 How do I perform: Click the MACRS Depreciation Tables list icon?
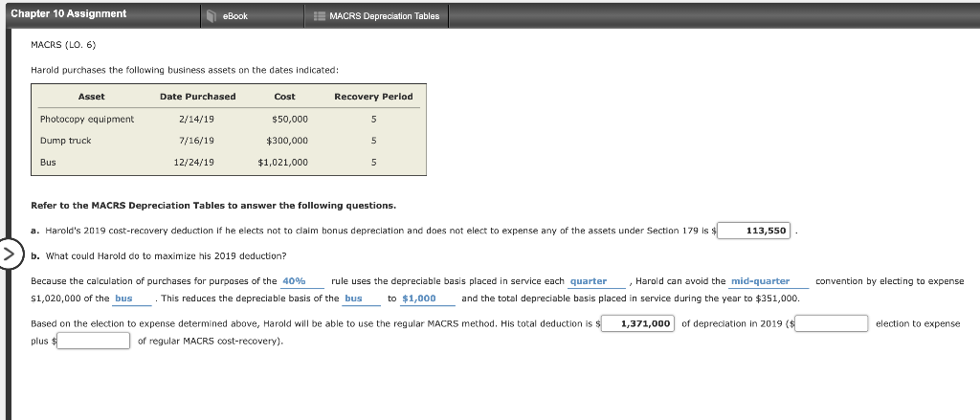320,16
